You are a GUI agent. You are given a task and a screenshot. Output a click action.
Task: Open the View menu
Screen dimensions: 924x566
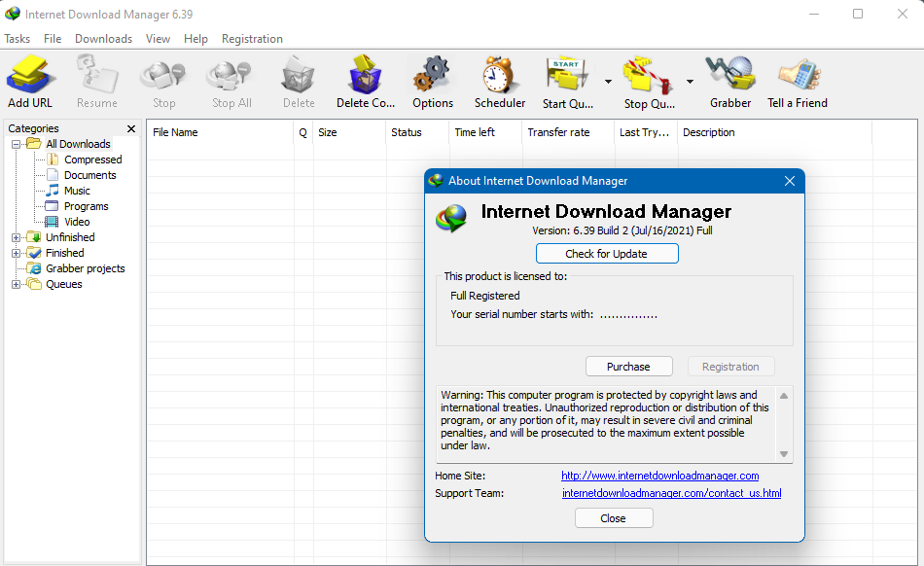click(158, 39)
